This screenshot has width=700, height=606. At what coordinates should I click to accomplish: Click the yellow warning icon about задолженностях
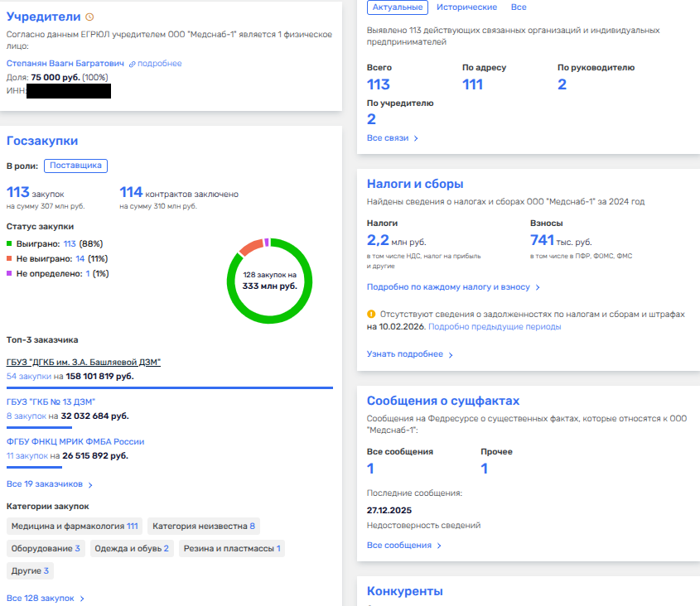[371, 315]
